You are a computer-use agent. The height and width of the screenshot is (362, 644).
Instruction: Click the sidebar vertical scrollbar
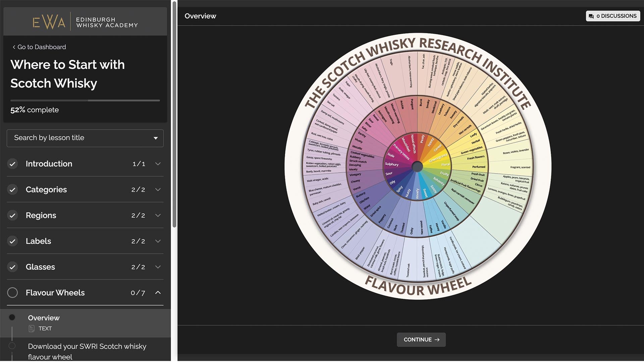coord(174,114)
